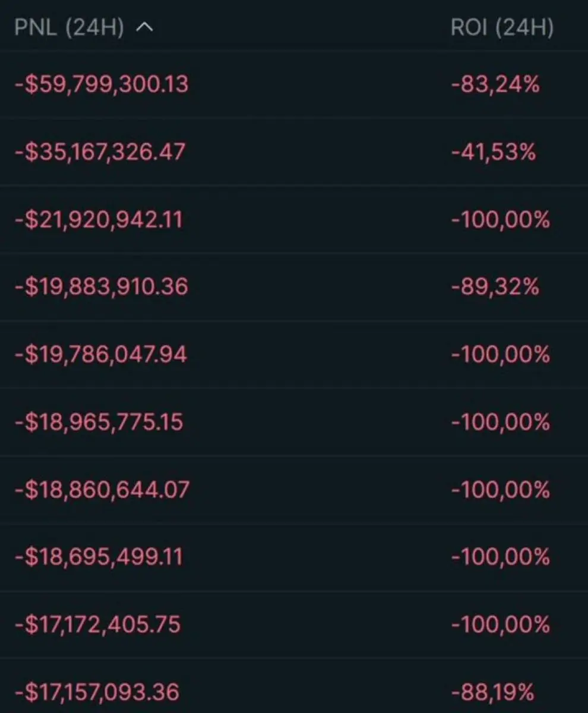
Task: Select the -$59,799,300.13 PNL entry
Action: point(102,84)
